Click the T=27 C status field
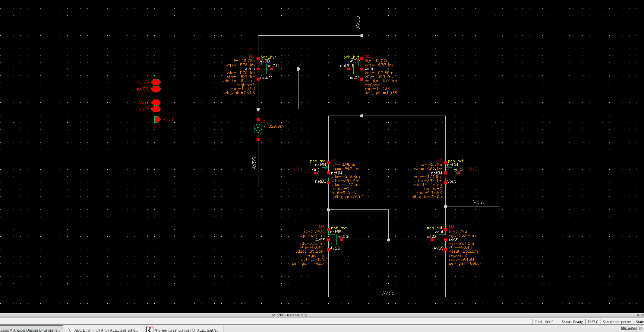This screenshot has width=644, height=332. tap(592, 322)
